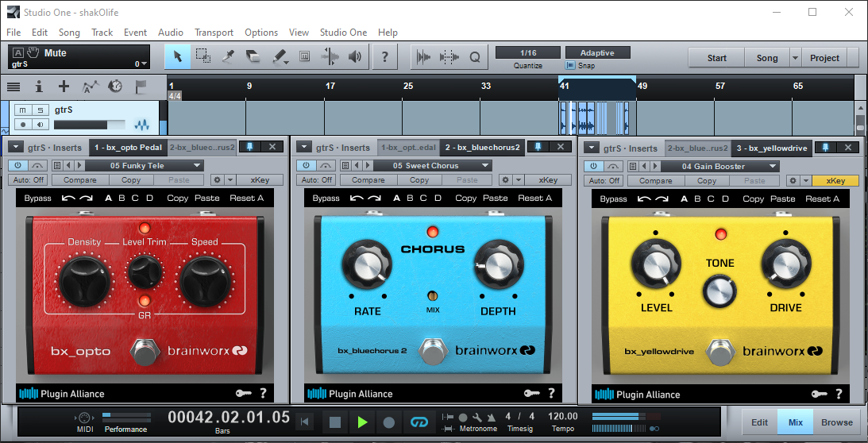Viewport: 868px width, 443px height.
Task: Add a track with plus icon
Action: coord(64,87)
